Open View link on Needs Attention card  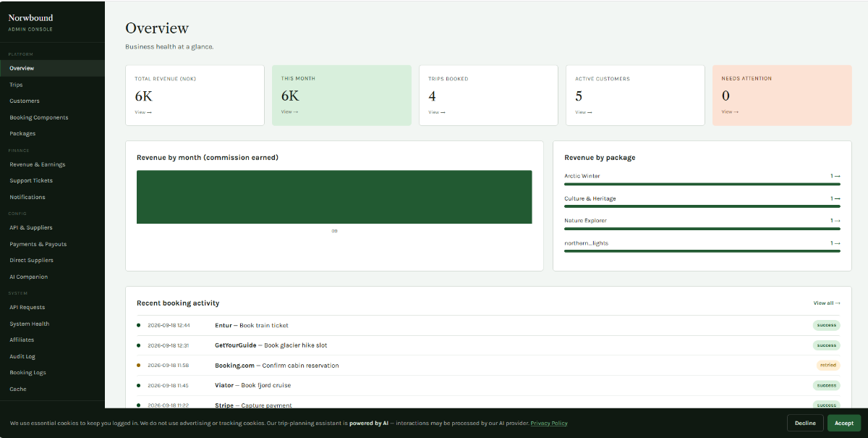tap(730, 112)
